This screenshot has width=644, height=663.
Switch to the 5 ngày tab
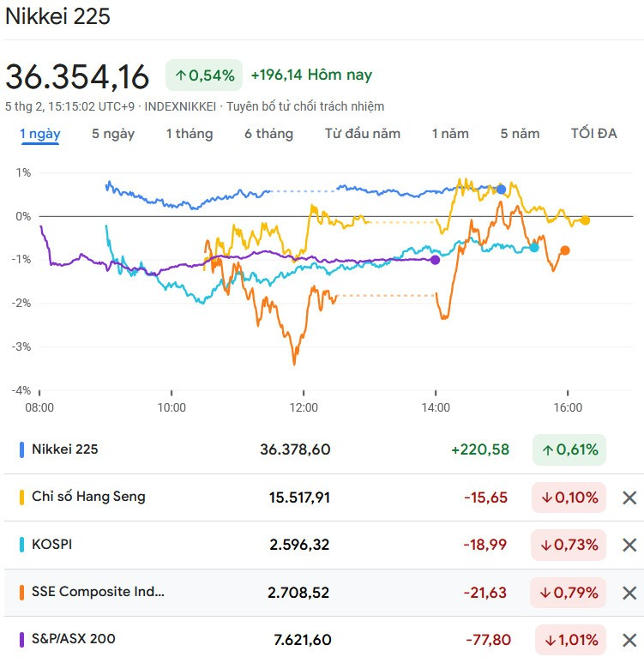(113, 134)
